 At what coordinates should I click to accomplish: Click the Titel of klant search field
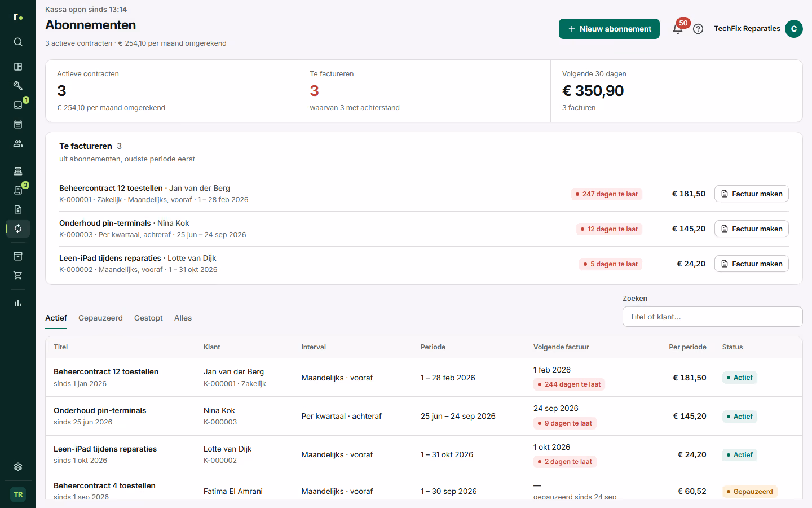(x=712, y=317)
